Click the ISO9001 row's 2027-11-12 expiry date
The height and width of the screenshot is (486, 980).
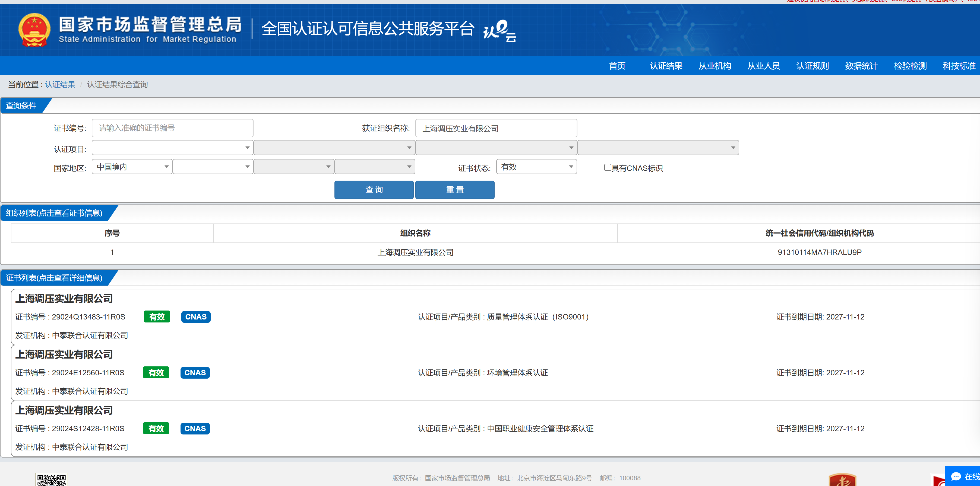coord(845,317)
